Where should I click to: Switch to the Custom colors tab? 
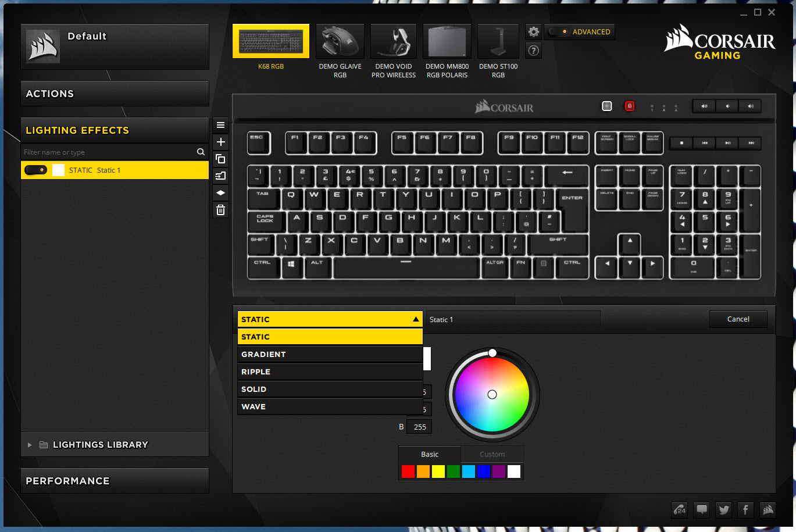click(492, 454)
